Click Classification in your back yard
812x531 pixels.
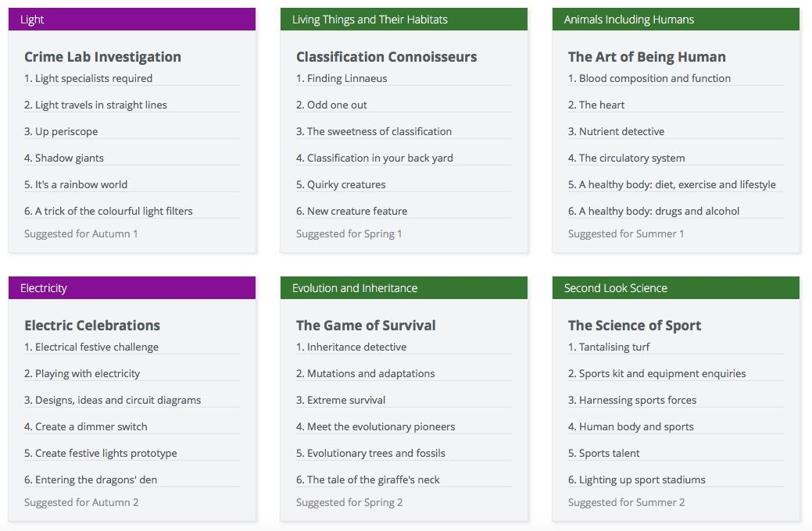coord(374,158)
